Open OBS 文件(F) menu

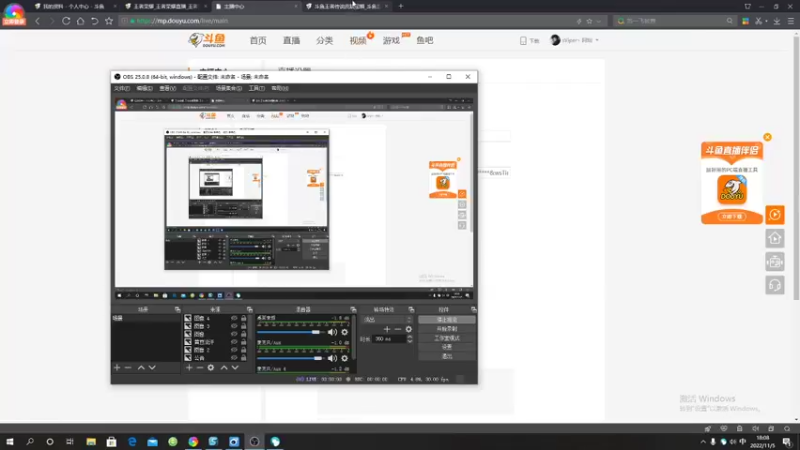click(121, 88)
